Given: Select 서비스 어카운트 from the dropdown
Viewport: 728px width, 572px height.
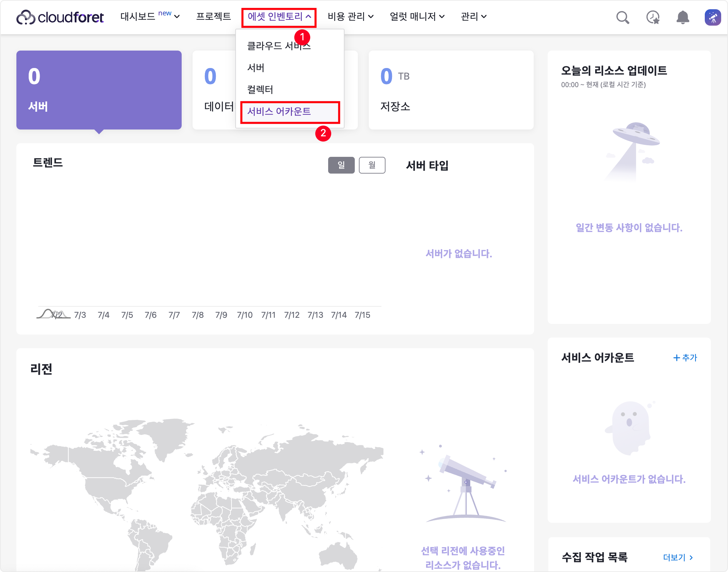Looking at the screenshot, I should (x=290, y=111).
